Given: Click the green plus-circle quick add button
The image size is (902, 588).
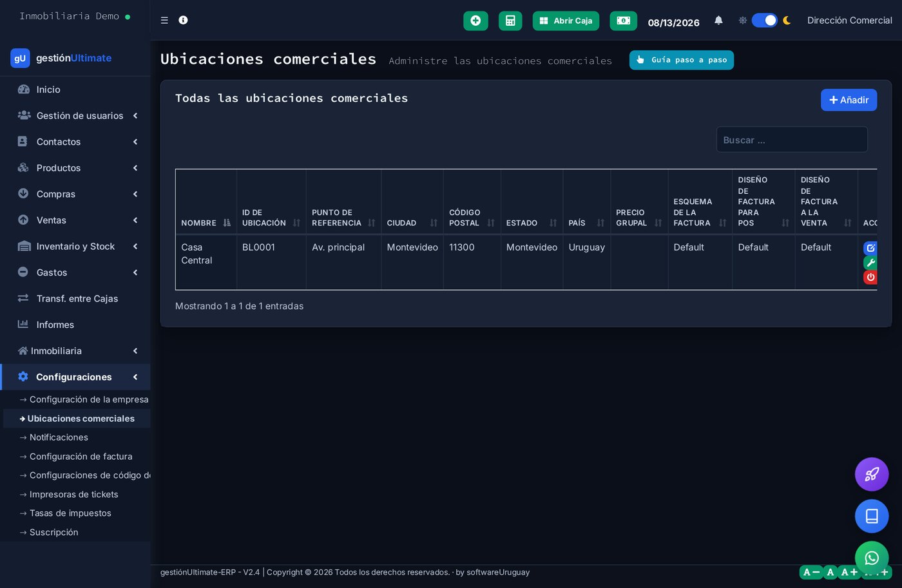Looking at the screenshot, I should pos(475,21).
